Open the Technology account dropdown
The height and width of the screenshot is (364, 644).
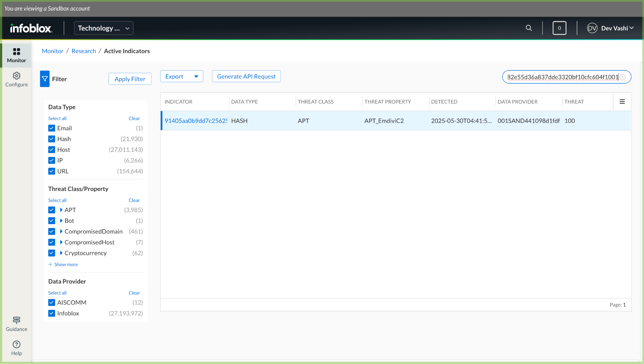[104, 28]
